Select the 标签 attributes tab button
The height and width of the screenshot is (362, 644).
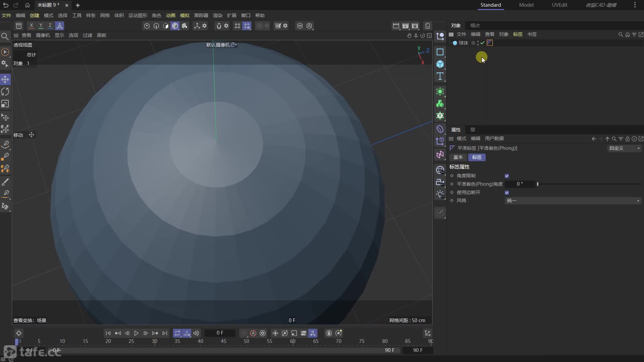coord(477,157)
